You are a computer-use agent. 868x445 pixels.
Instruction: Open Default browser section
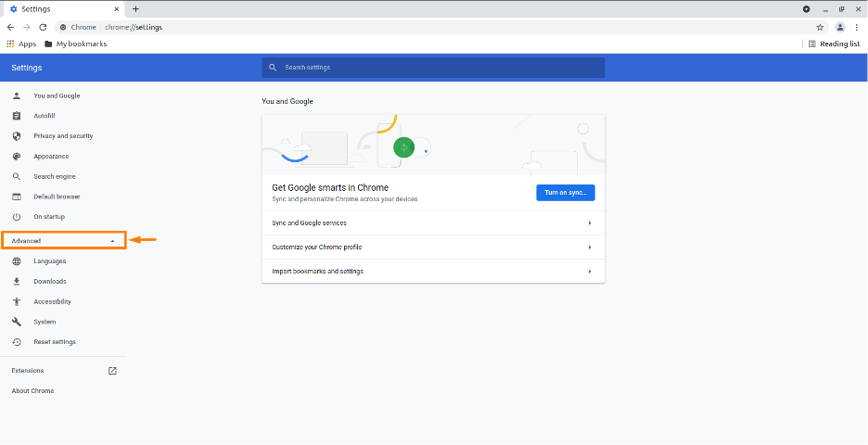point(57,197)
